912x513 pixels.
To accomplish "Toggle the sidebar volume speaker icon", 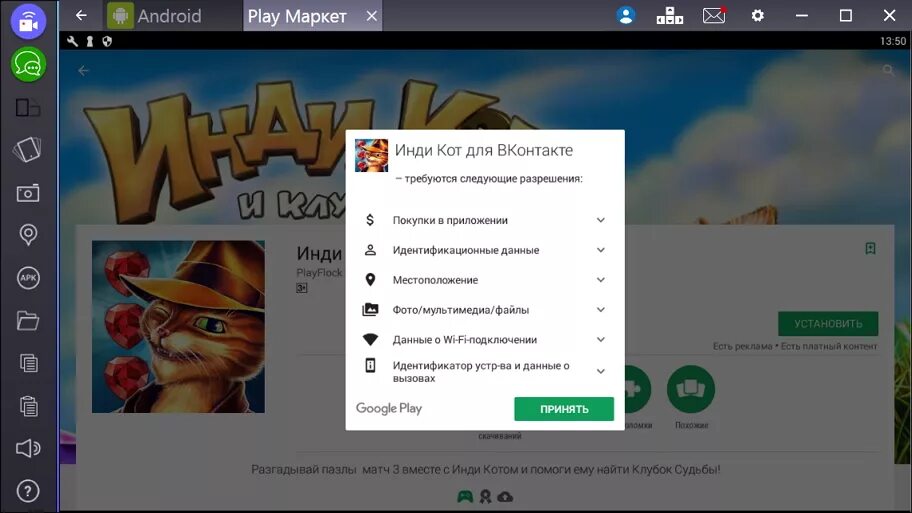I will click(x=28, y=448).
